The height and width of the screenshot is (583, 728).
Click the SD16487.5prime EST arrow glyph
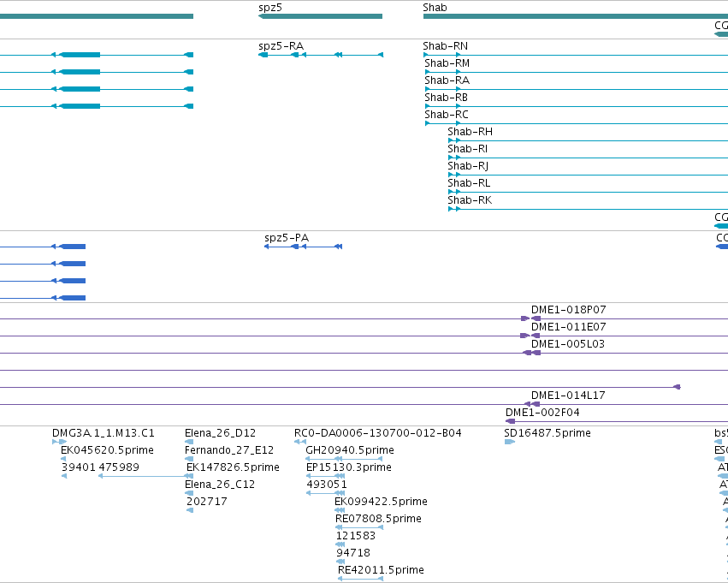(510, 442)
